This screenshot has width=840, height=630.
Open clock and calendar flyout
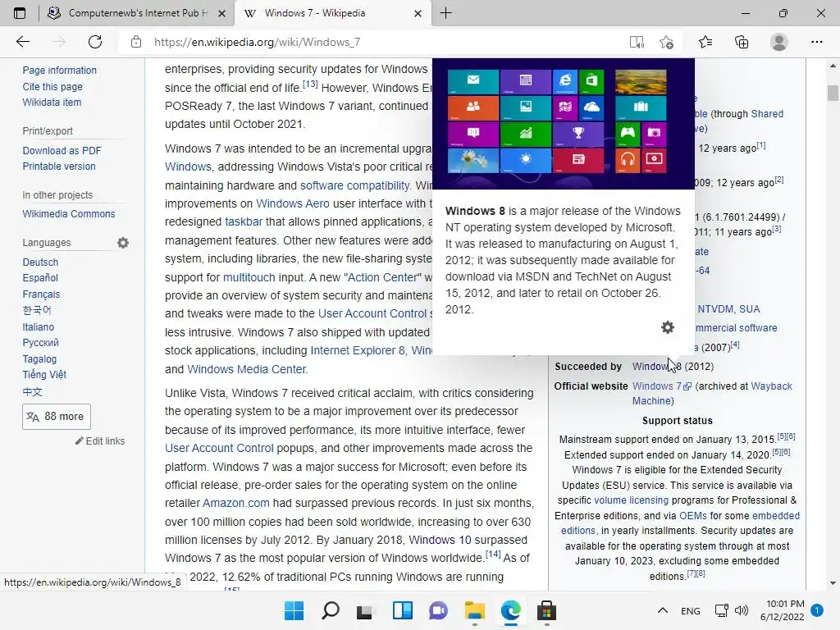pos(782,610)
